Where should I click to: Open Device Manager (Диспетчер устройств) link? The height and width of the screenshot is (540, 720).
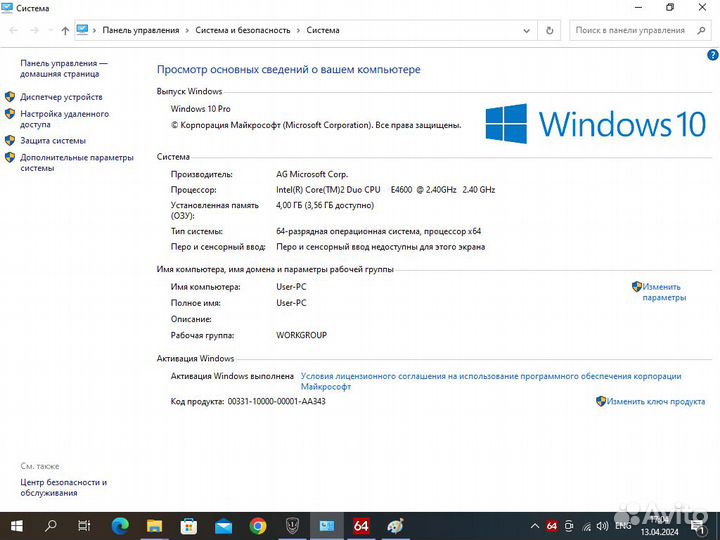(x=61, y=97)
